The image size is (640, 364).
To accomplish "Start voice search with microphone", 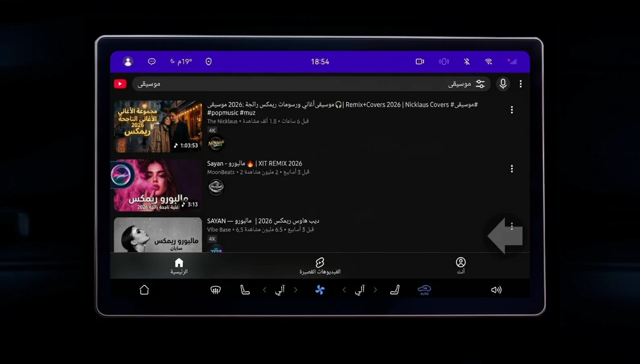I will click(503, 84).
